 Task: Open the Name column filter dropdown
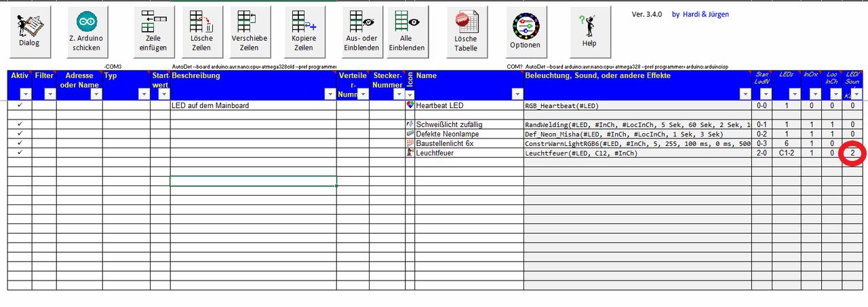[x=517, y=94]
